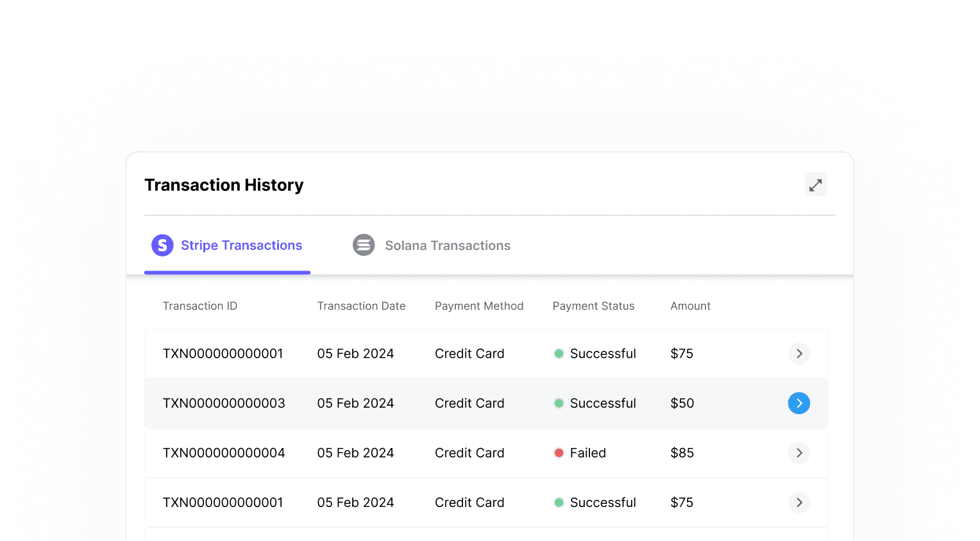Click the $85 amount value
This screenshot has width=980, height=541.
click(682, 453)
